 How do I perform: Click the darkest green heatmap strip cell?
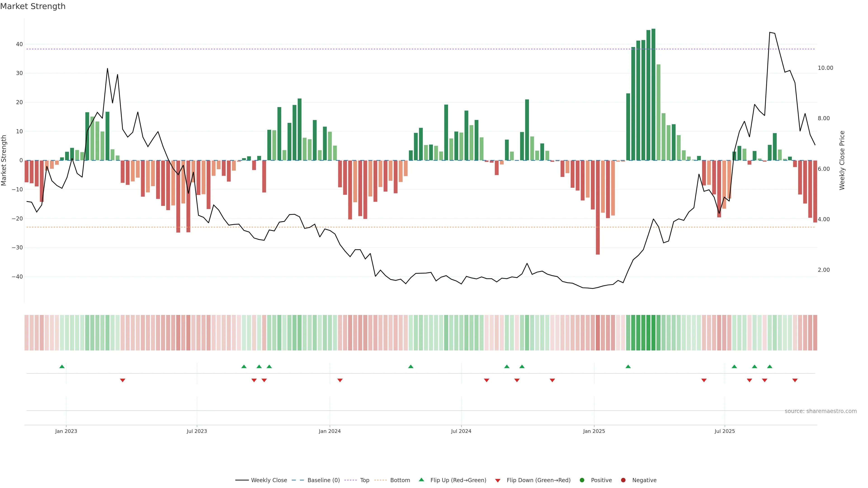(x=653, y=332)
